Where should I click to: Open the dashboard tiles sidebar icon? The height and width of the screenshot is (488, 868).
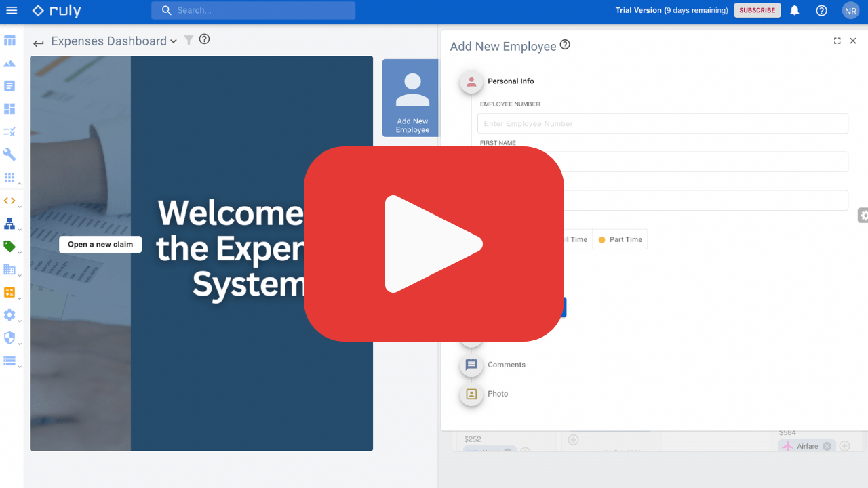point(9,109)
